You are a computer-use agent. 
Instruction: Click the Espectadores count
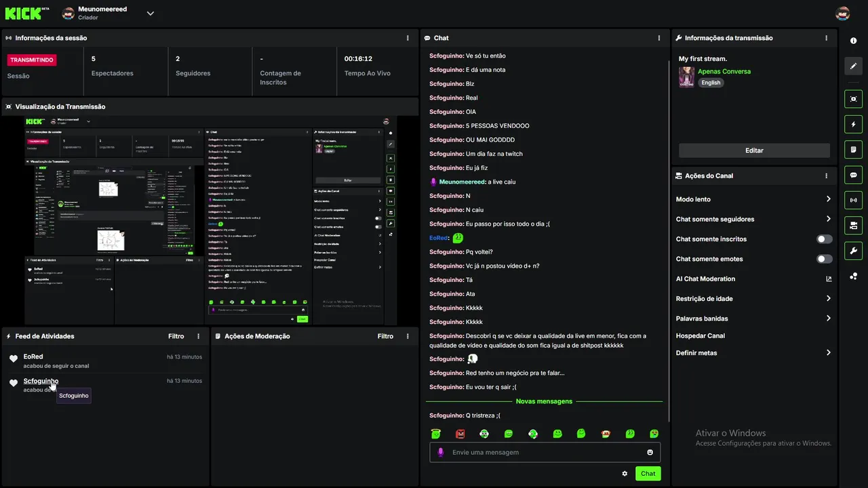point(94,59)
